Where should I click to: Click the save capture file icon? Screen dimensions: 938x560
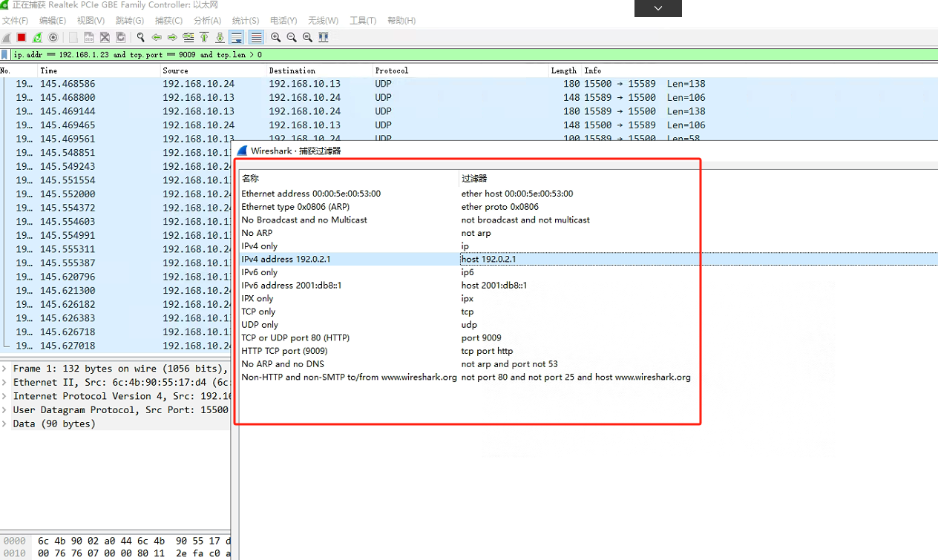pos(88,37)
